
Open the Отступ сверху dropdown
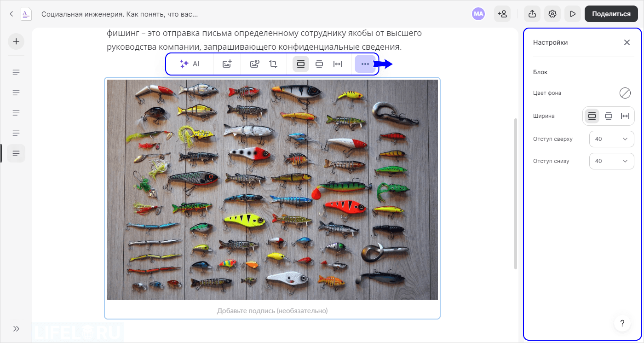point(612,139)
